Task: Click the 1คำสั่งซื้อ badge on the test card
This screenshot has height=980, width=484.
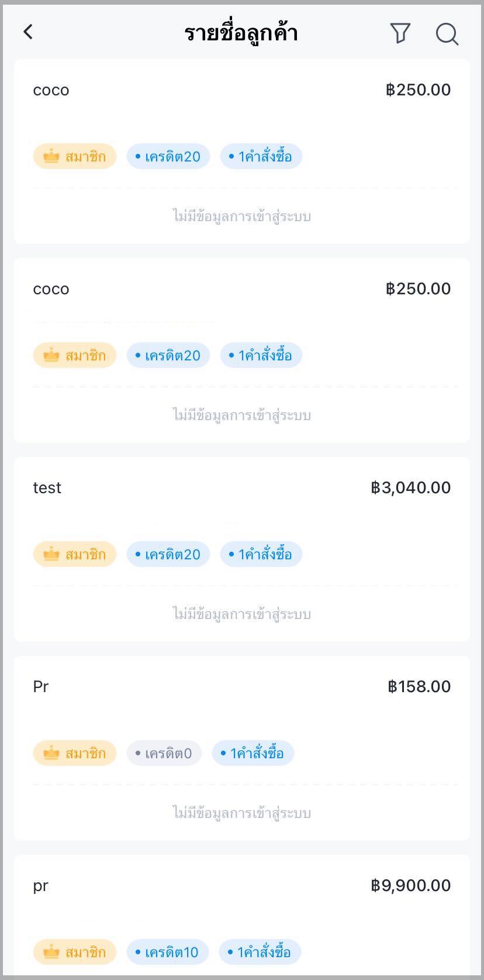Action: click(x=261, y=554)
